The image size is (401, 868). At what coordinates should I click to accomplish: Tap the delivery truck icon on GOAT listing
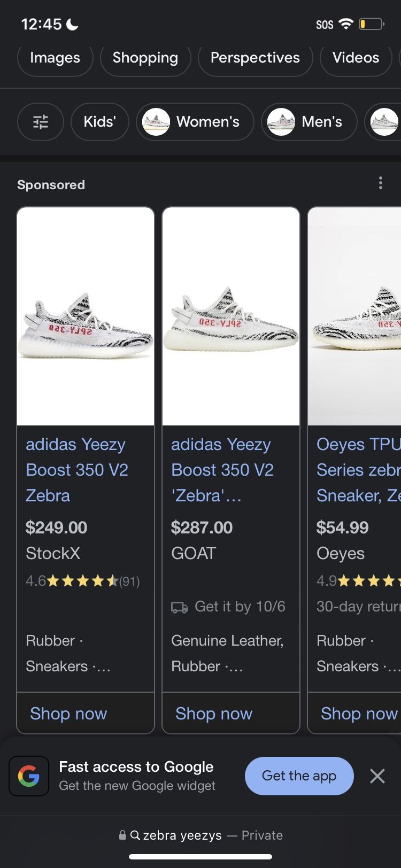click(x=179, y=607)
